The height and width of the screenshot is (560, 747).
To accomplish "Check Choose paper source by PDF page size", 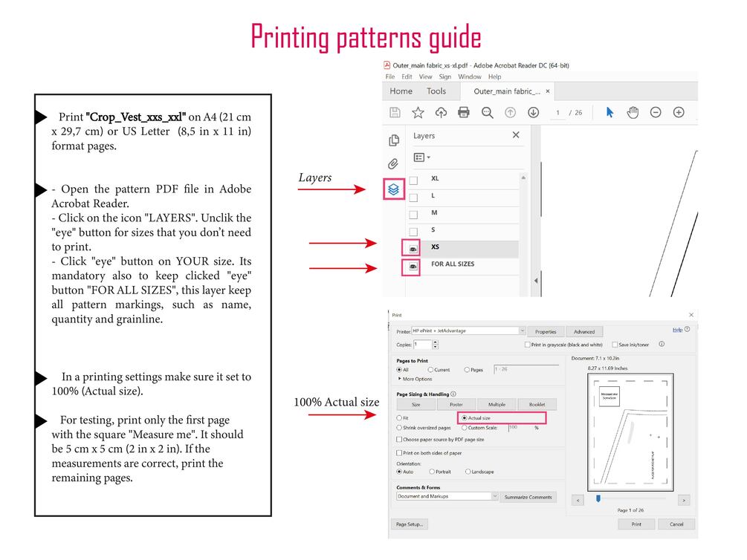I will click(399, 440).
